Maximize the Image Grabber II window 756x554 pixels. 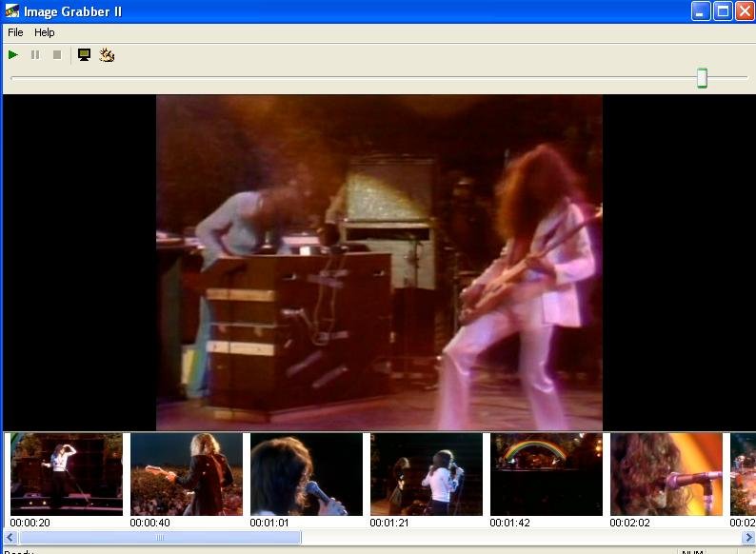723,11
